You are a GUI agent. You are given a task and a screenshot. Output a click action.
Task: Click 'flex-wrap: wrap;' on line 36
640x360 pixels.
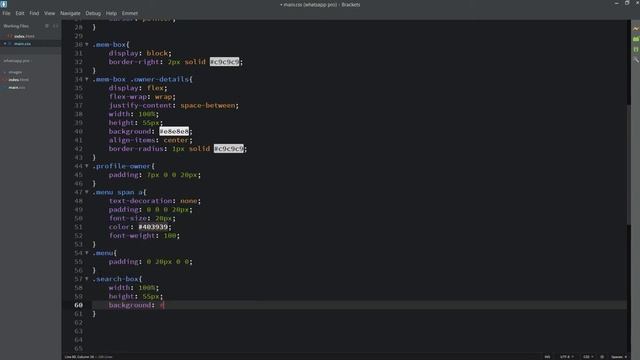[142, 96]
